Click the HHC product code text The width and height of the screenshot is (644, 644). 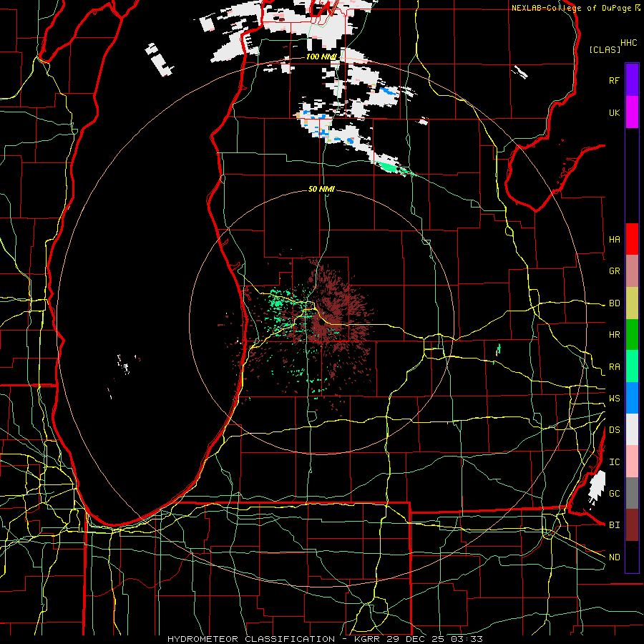(628, 43)
